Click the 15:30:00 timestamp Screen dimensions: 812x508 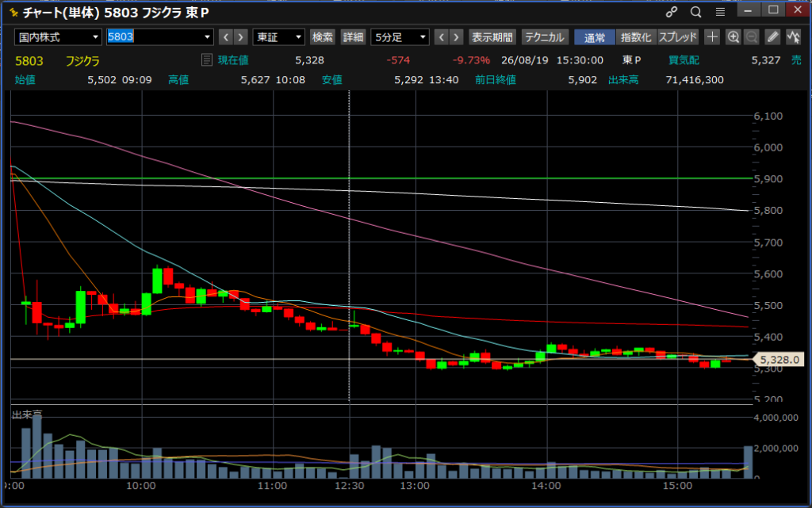[x=580, y=60]
